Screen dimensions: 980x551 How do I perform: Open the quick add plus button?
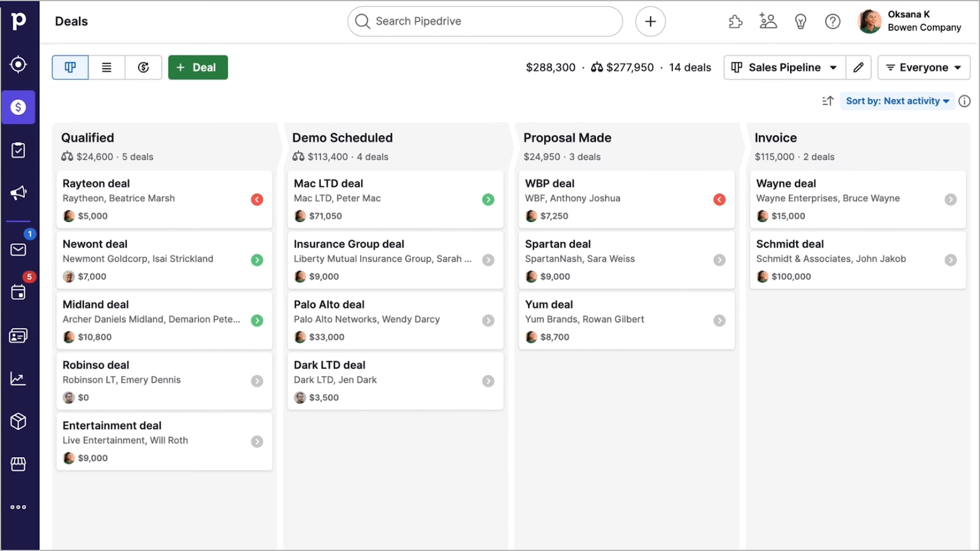(x=650, y=21)
